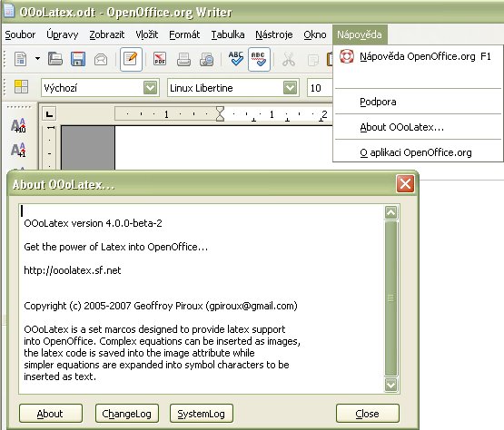The width and height of the screenshot is (504, 430).
Task: Open the Tabulka menu
Action: pyautogui.click(x=228, y=34)
